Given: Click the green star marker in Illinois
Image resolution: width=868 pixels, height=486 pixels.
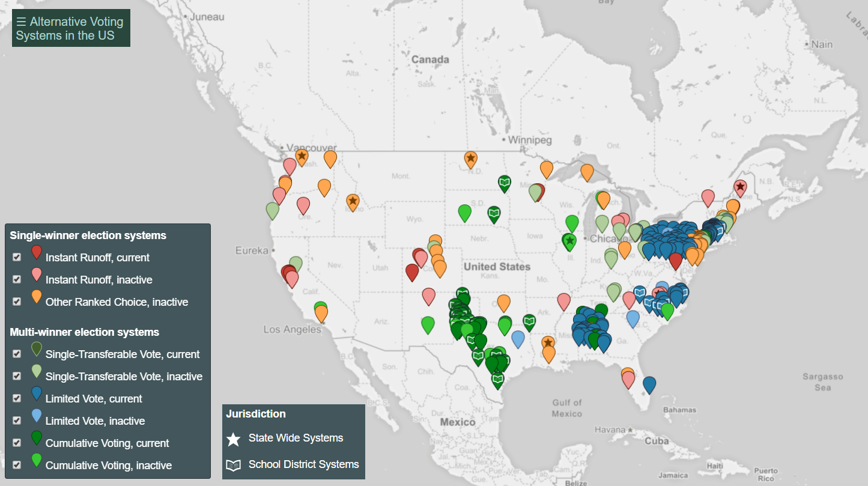Looking at the screenshot, I should 568,241.
